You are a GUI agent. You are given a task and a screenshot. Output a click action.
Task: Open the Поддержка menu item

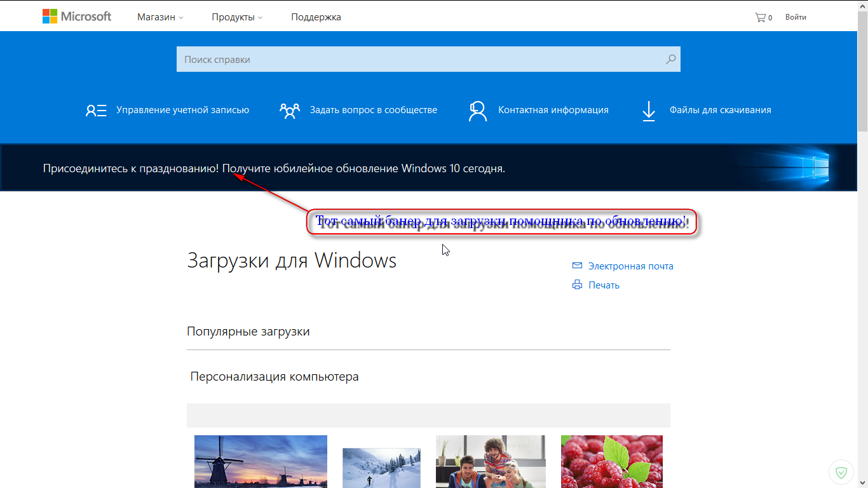coord(316,17)
